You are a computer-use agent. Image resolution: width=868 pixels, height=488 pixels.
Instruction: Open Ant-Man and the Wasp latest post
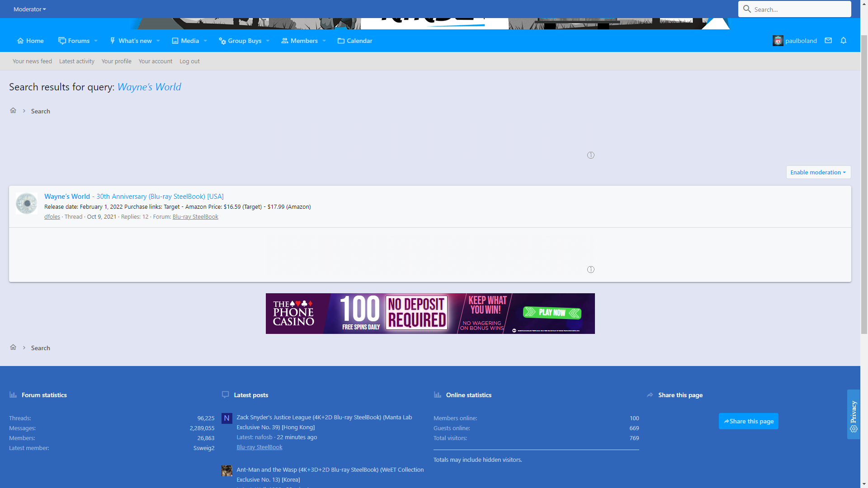[x=330, y=474]
